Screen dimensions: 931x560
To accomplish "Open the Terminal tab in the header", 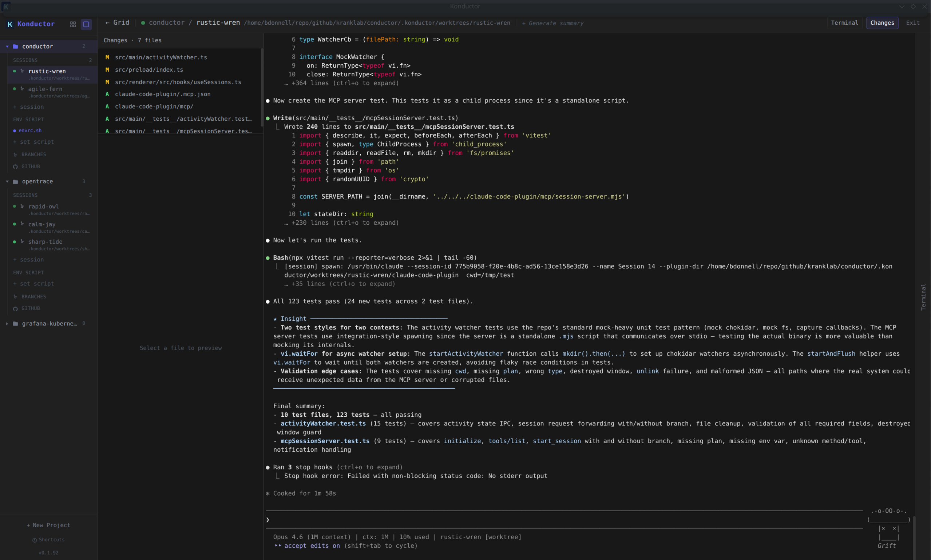I will coord(844,23).
